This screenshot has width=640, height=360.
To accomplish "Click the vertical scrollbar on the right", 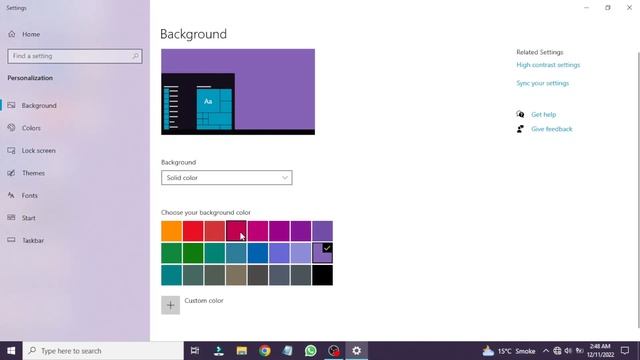I will click(x=638, y=190).
